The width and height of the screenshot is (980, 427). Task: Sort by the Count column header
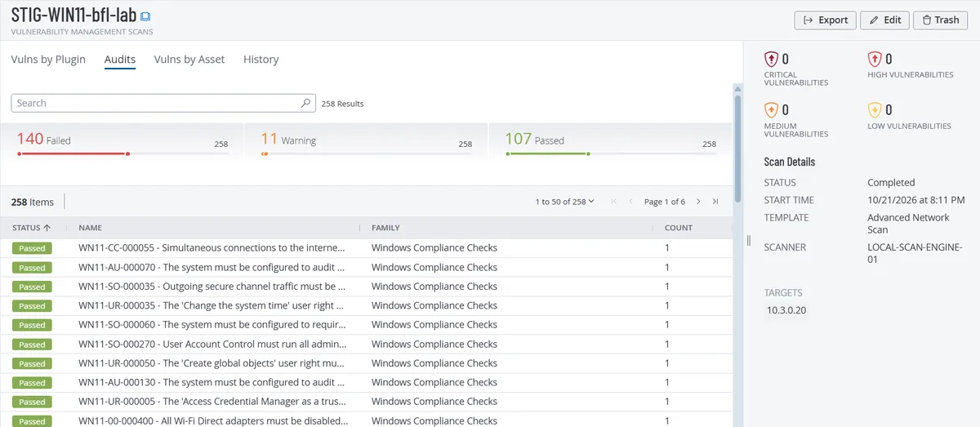point(678,228)
